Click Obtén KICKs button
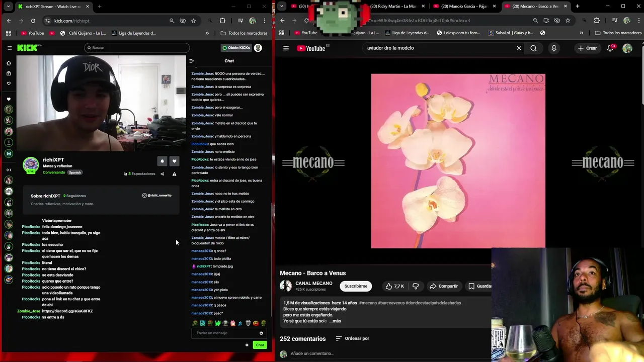The height and width of the screenshot is (362, 644). click(236, 48)
